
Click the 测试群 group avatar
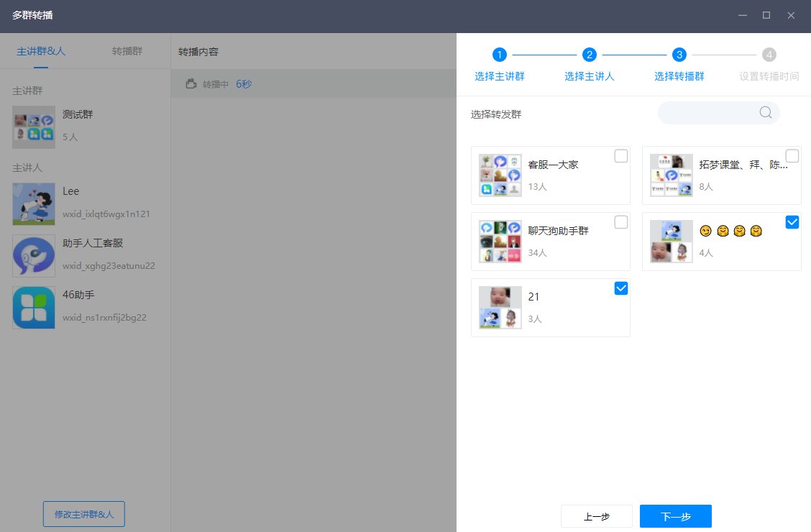pos(33,127)
